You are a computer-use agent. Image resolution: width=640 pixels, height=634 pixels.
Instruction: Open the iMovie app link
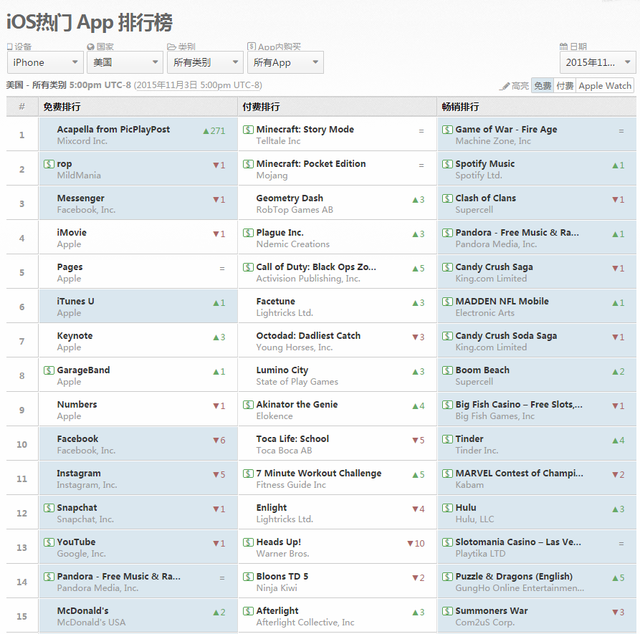tap(71, 233)
